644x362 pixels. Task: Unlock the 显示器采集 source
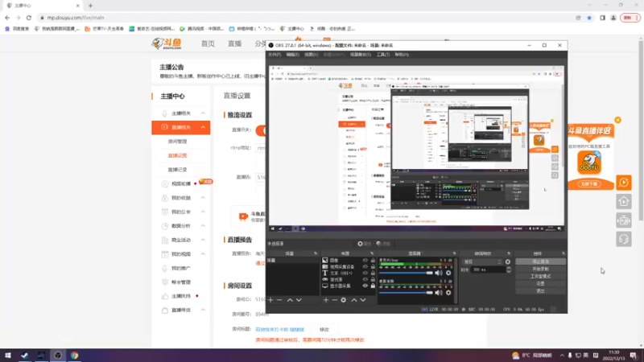(373, 286)
